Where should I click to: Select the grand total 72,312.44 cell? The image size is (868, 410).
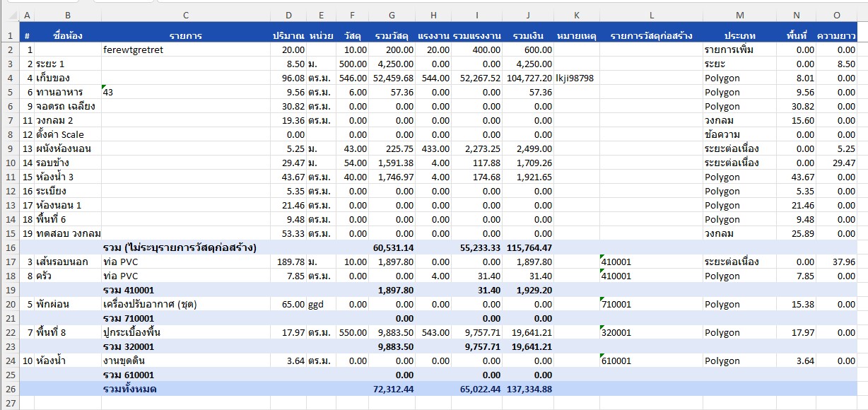[x=392, y=389]
